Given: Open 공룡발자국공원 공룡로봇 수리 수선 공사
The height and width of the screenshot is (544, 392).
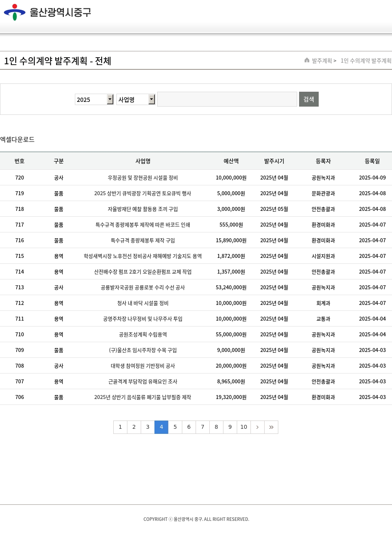Looking at the screenshot, I should (x=143, y=287).
